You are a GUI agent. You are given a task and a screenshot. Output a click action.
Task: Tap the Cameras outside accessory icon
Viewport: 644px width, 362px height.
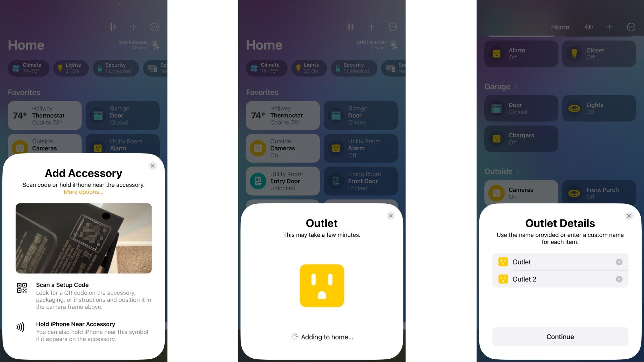pos(496,193)
